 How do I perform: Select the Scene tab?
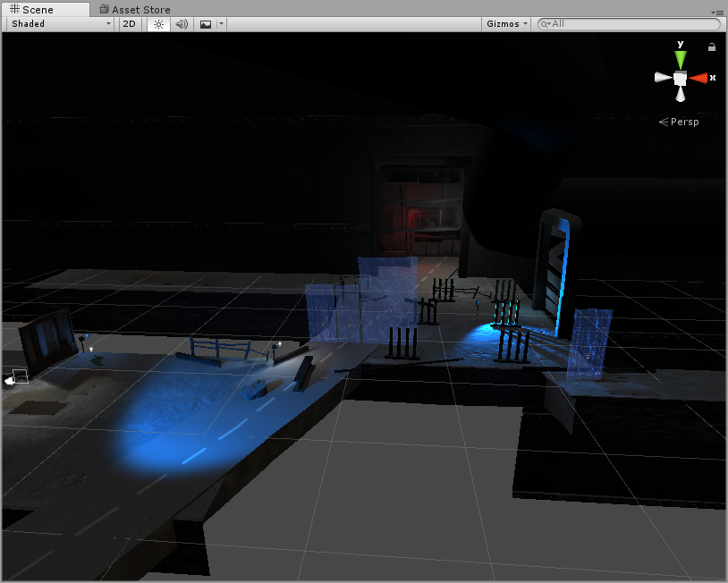(32, 10)
